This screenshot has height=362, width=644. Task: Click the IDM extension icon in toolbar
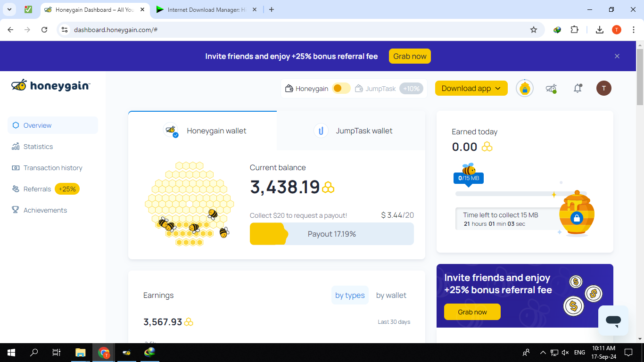click(557, 30)
